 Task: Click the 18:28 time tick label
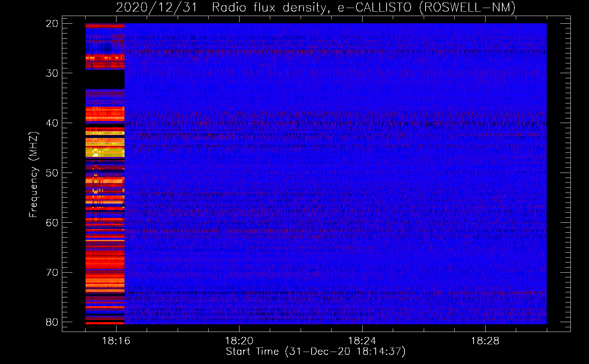point(485,341)
